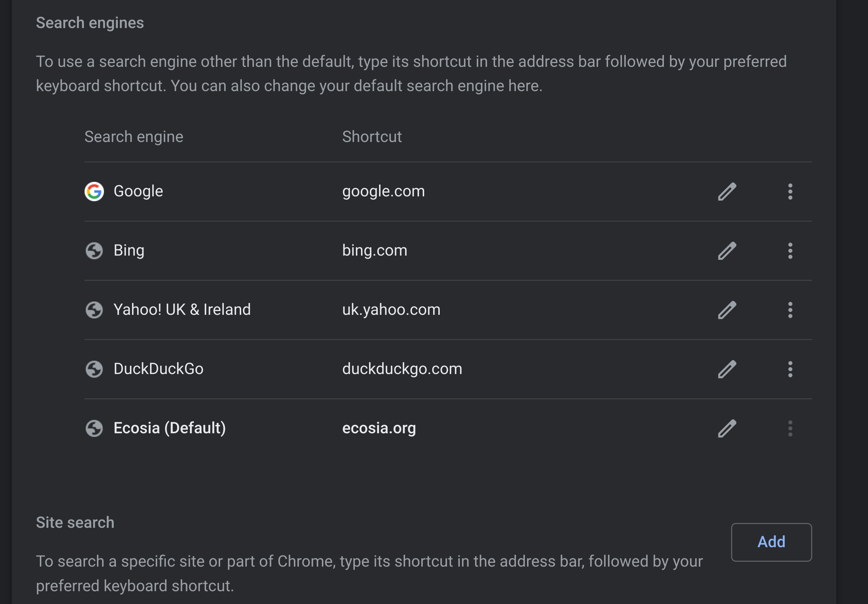Open more actions menu for Ecosia

(x=790, y=428)
